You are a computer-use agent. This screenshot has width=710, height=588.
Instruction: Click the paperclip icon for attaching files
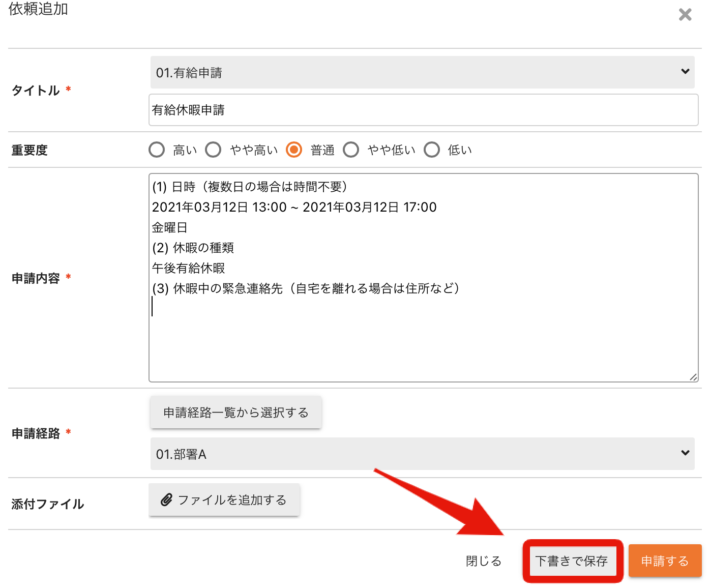(x=166, y=500)
